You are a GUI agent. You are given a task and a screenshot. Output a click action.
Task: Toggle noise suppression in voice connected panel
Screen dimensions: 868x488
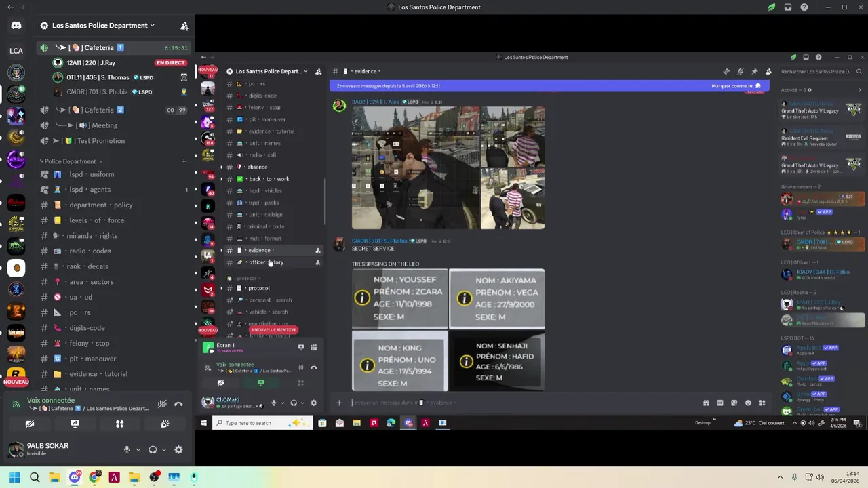(x=162, y=404)
